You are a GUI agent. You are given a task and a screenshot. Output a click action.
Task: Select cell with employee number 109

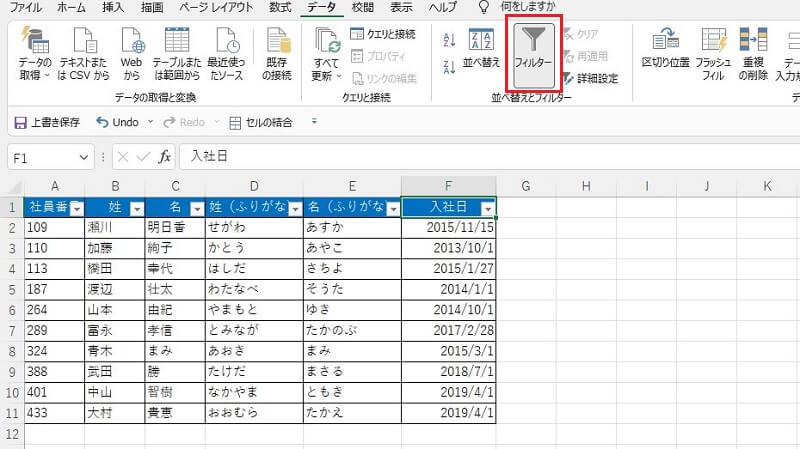[x=54, y=228]
